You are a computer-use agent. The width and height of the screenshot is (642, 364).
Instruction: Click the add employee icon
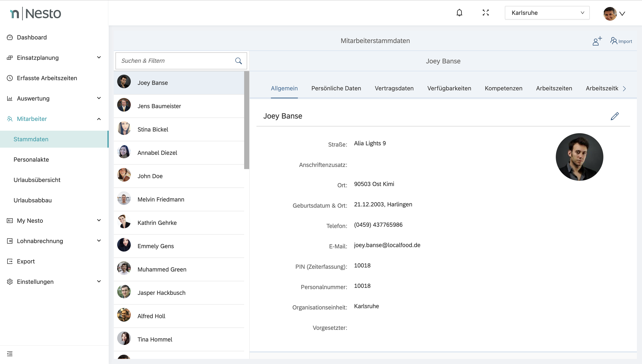tap(597, 41)
